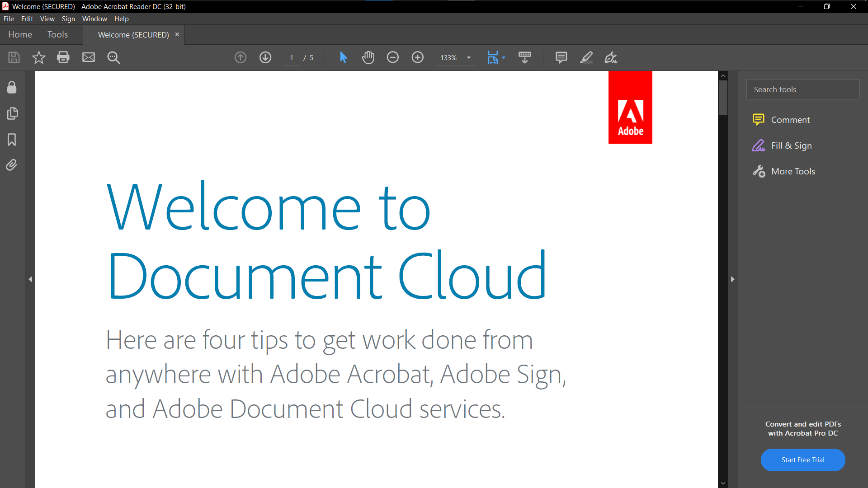The image size is (868, 488).
Task: Select the Selection tool arrow
Action: tap(344, 57)
